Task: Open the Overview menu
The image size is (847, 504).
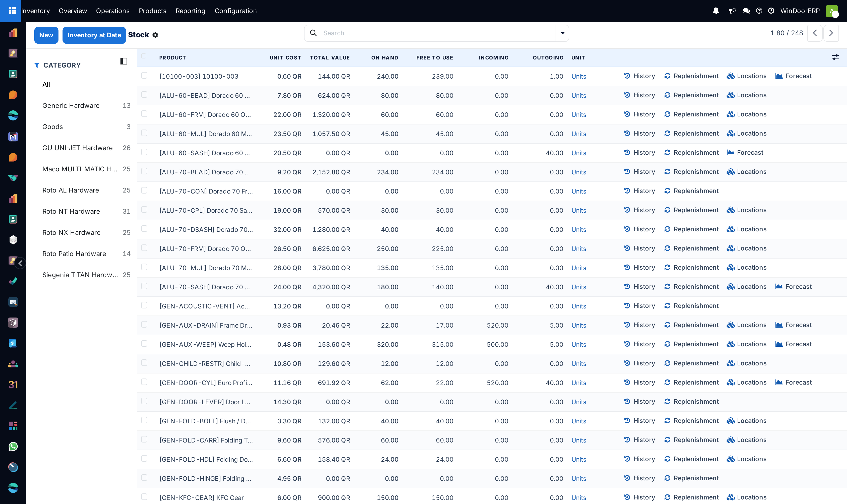Action: pos(73,11)
